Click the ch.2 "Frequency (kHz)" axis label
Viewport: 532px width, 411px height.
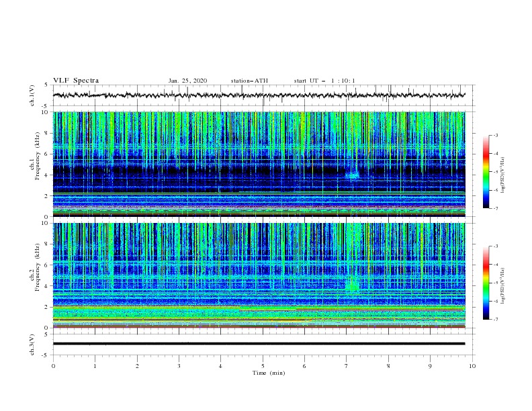38,267
